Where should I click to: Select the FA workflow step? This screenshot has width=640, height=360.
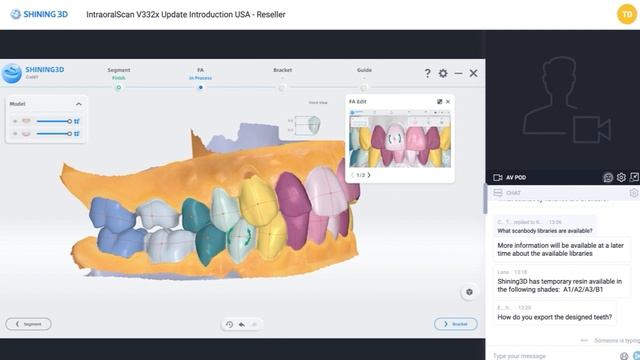pyautogui.click(x=200, y=78)
